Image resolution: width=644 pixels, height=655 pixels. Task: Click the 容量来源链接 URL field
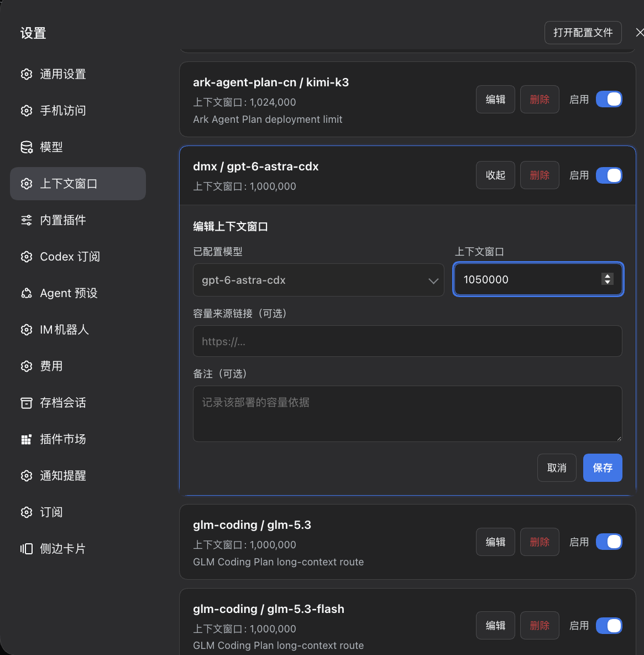click(x=407, y=341)
